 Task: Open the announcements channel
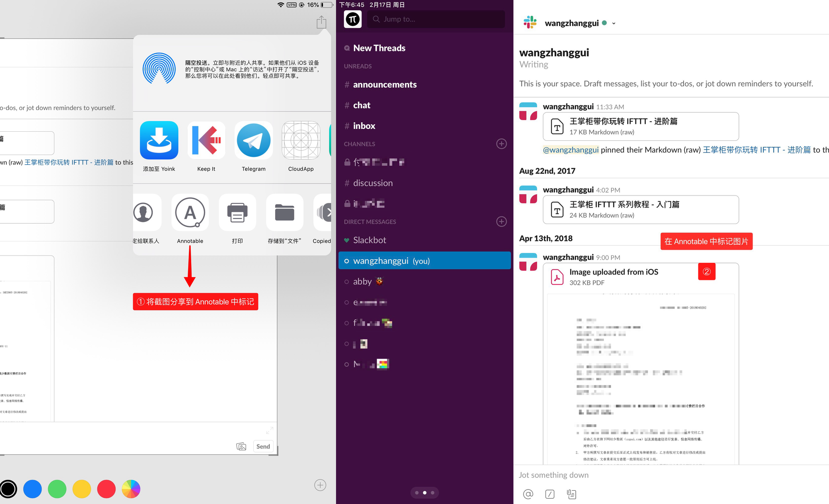(385, 84)
